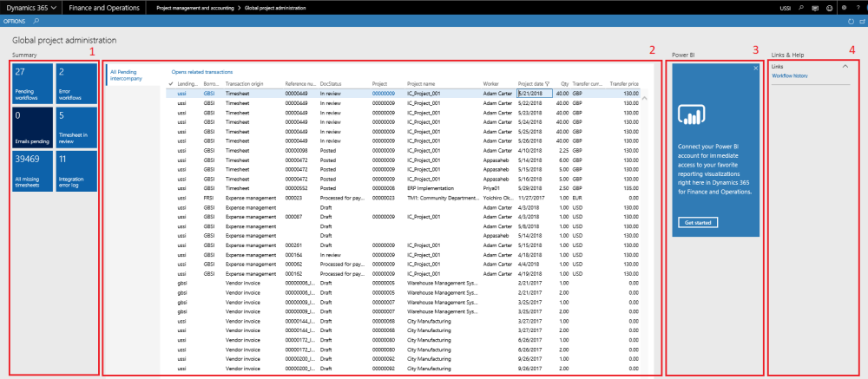
Task: Click the Transfer currency column header
Action: coord(588,84)
